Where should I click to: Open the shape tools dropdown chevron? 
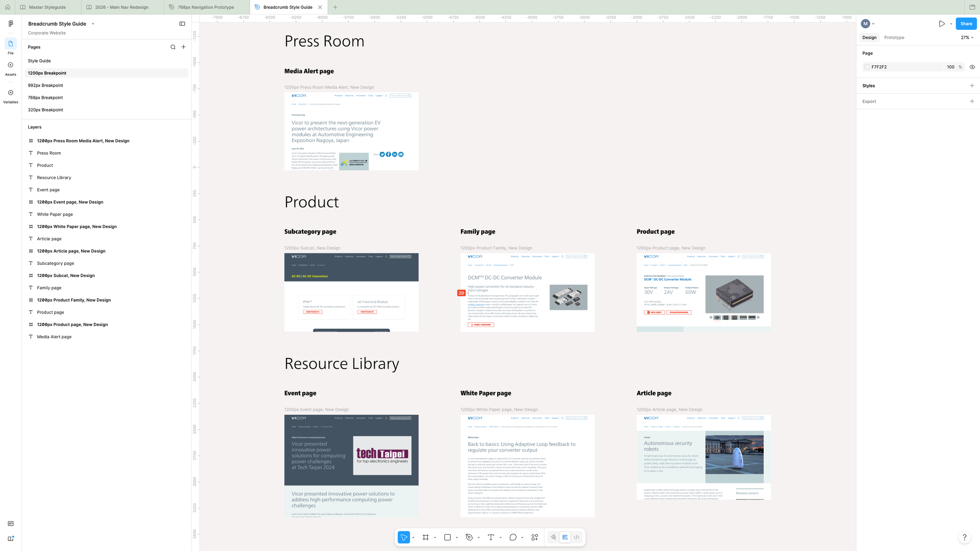(x=457, y=538)
